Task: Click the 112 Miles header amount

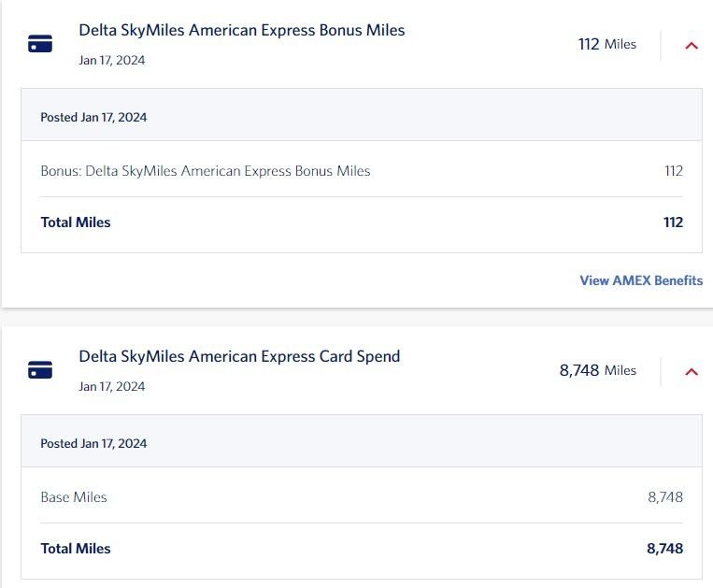Action: coord(606,44)
